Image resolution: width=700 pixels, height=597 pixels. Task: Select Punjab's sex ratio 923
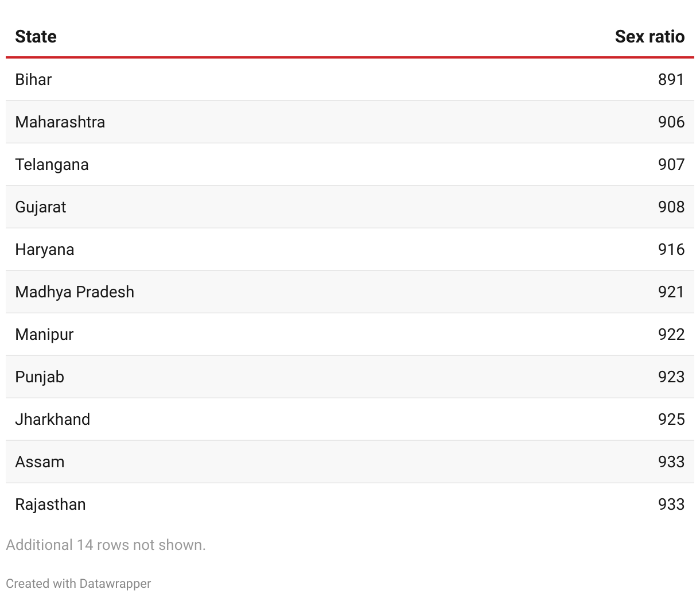pos(671,377)
